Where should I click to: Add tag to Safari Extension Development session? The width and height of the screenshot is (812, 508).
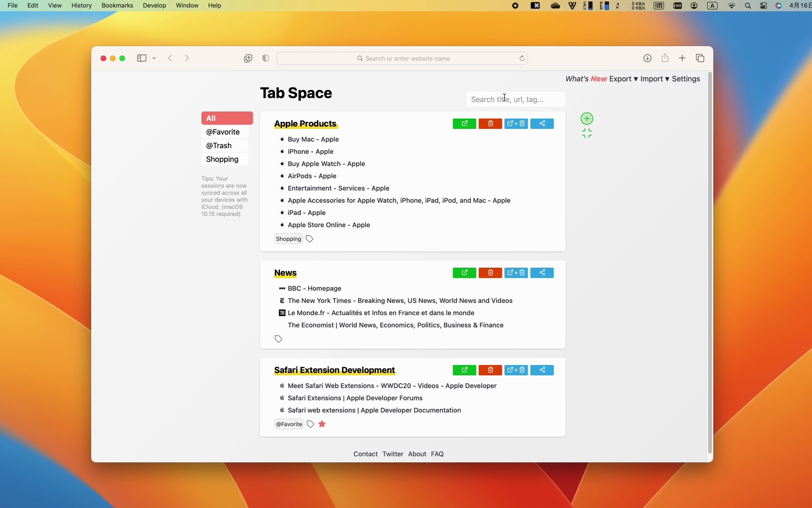tap(311, 424)
